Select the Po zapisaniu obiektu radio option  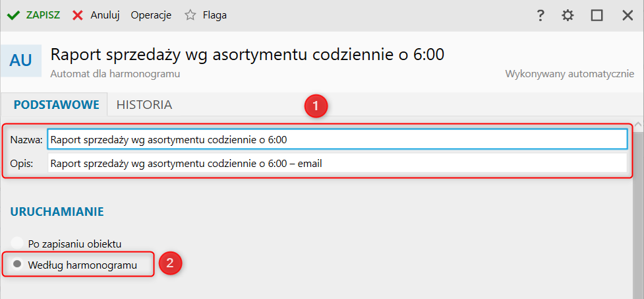point(18,244)
